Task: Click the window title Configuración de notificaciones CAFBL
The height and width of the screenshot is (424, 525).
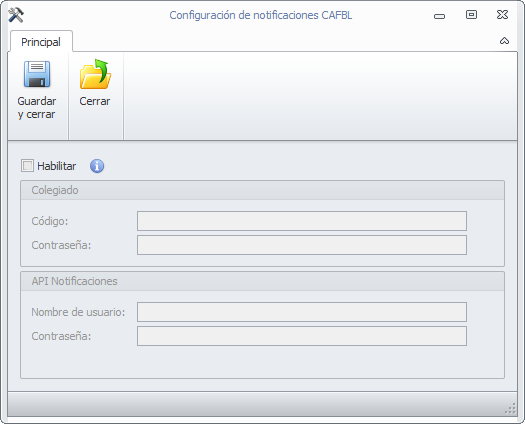Action: (261, 15)
